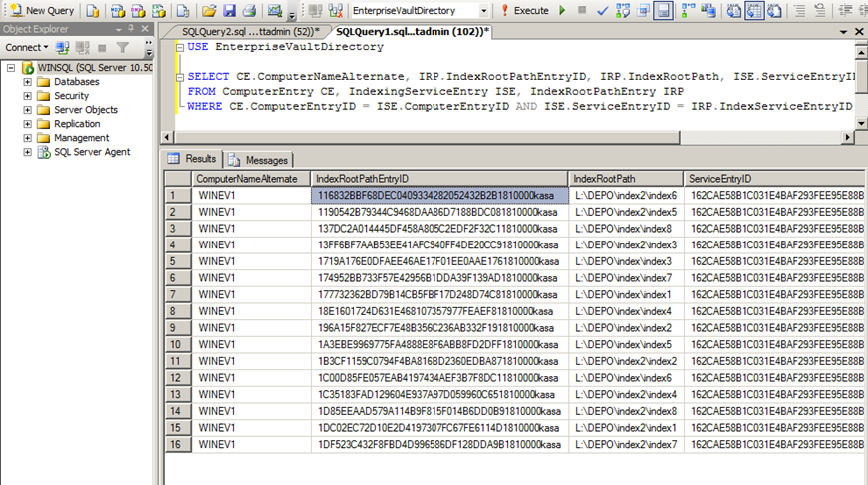The width and height of the screenshot is (868, 485).
Task: Click the Change Connection toolbar icon
Action: coord(335,10)
